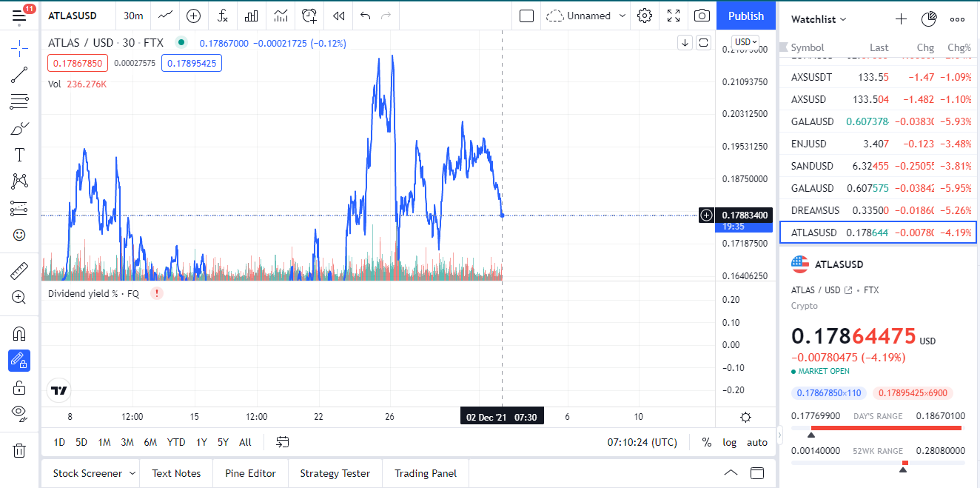The image size is (980, 488).
Task: Click the ATLASUSD symbol search box
Action: 73,16
